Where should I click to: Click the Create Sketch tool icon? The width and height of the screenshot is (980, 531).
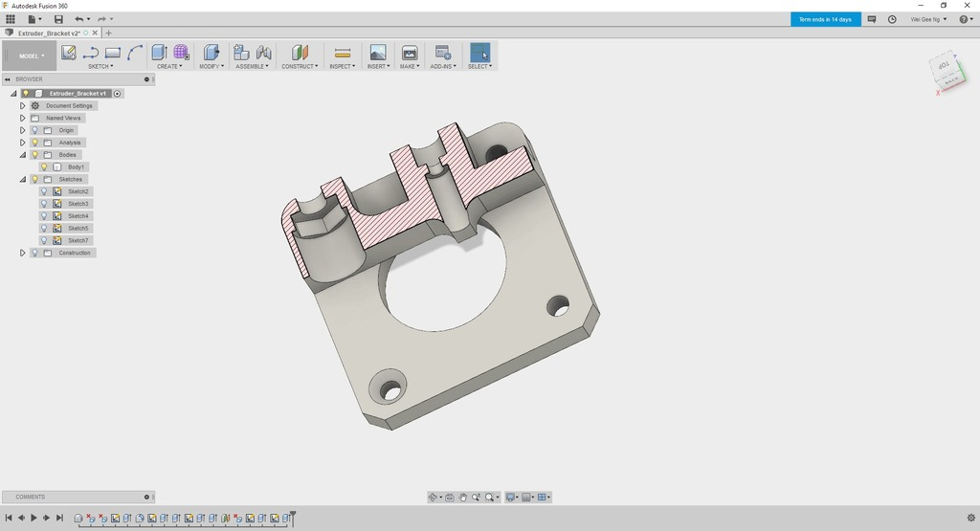[69, 53]
